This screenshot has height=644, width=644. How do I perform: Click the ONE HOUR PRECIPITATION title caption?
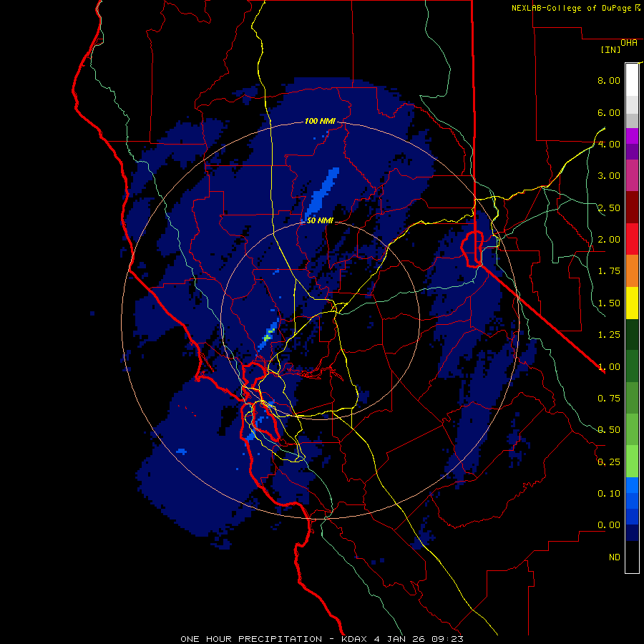click(x=322, y=639)
